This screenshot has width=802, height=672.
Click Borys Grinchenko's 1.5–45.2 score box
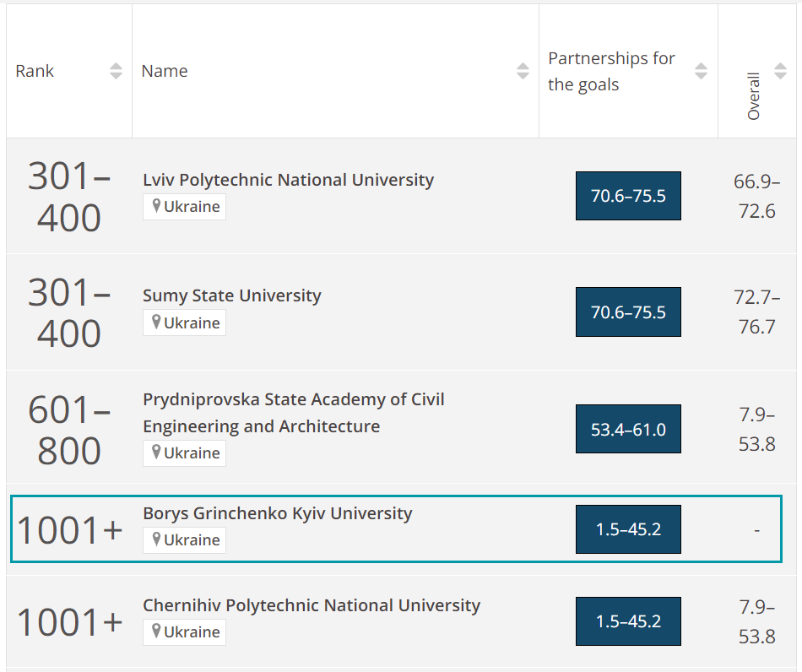point(628,529)
